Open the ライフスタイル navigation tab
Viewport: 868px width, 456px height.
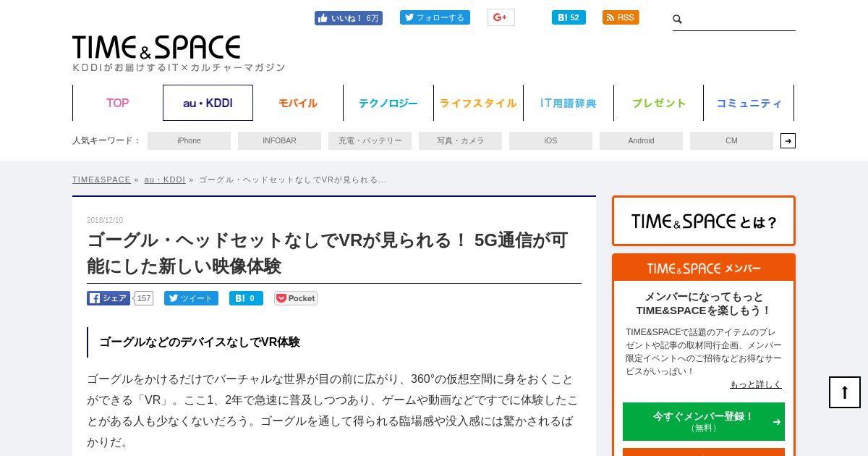point(478,103)
